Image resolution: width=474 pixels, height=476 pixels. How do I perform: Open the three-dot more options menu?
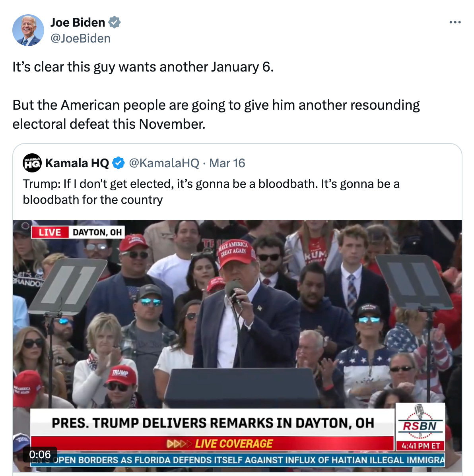[x=455, y=22]
